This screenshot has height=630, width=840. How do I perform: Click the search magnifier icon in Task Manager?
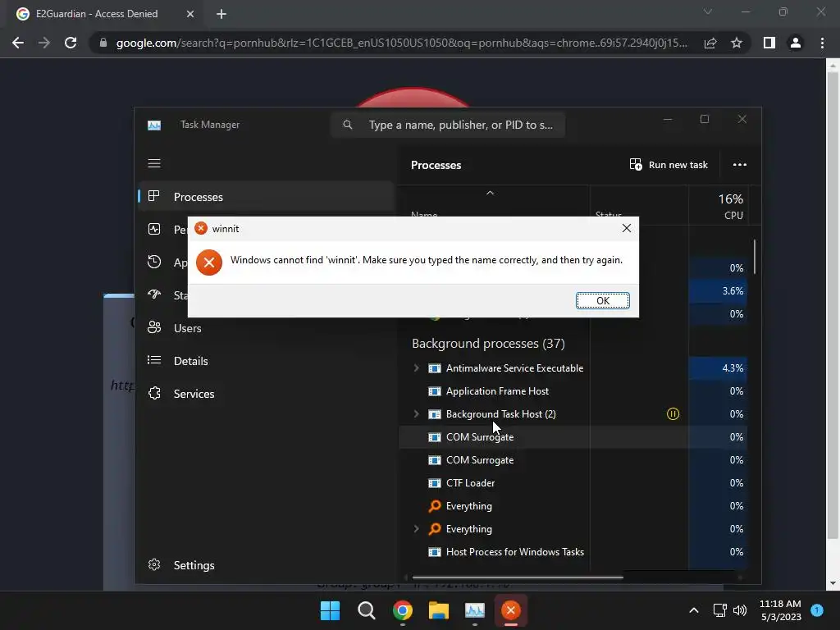pos(348,125)
